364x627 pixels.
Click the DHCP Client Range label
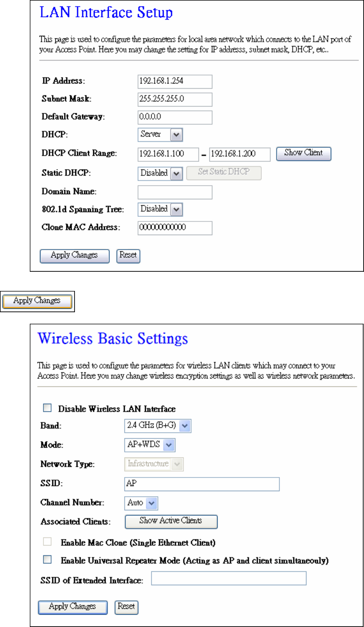click(x=79, y=153)
